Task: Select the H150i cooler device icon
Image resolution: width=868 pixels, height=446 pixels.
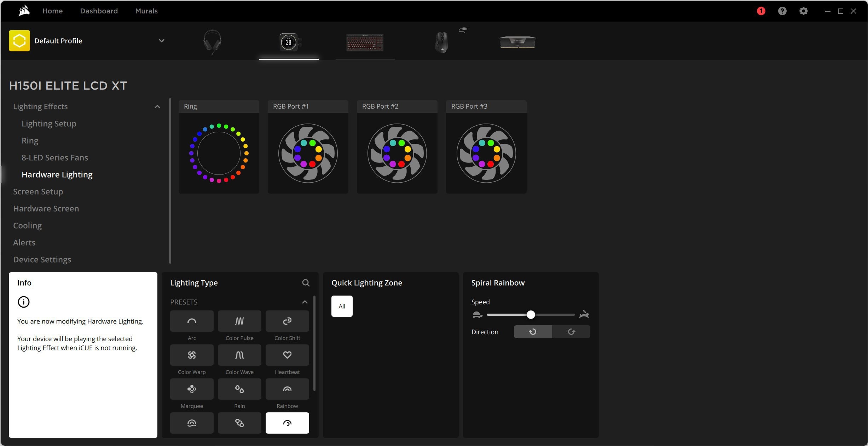Action: pyautogui.click(x=290, y=42)
